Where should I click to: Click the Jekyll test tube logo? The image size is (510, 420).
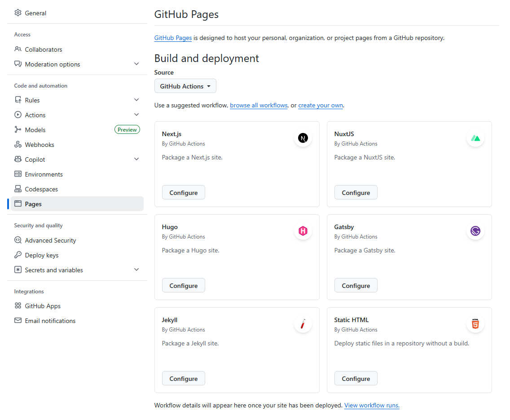[303, 324]
